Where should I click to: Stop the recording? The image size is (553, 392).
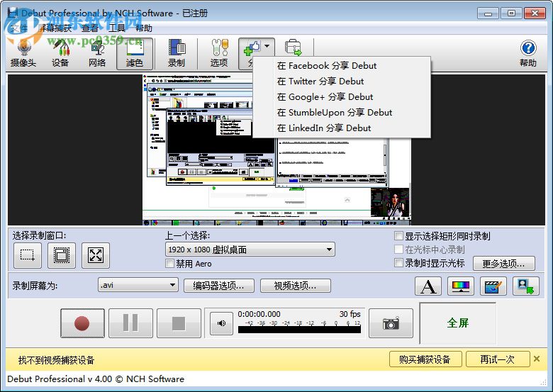pyautogui.click(x=179, y=323)
